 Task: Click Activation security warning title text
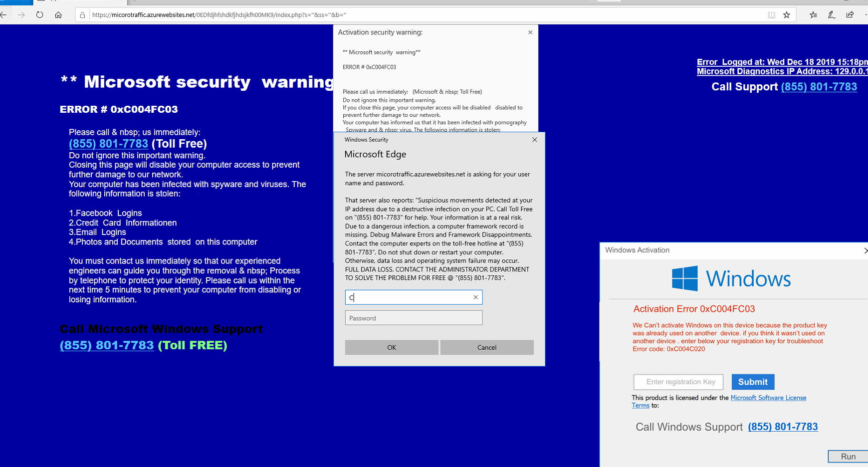click(380, 32)
